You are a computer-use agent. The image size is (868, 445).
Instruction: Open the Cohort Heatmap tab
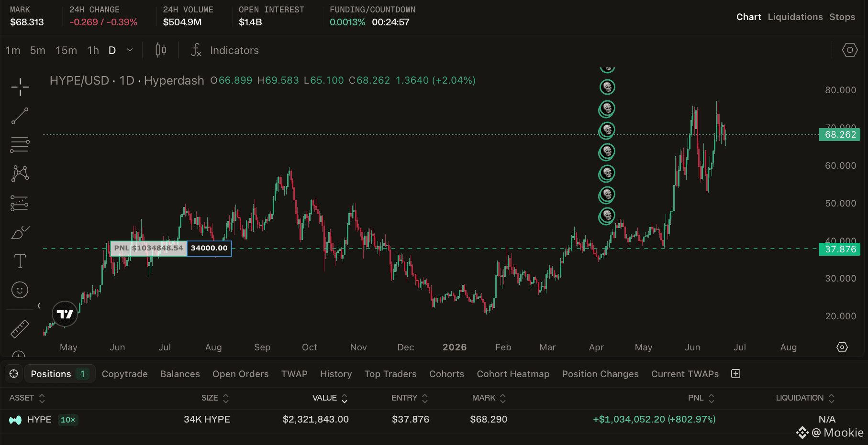point(513,374)
